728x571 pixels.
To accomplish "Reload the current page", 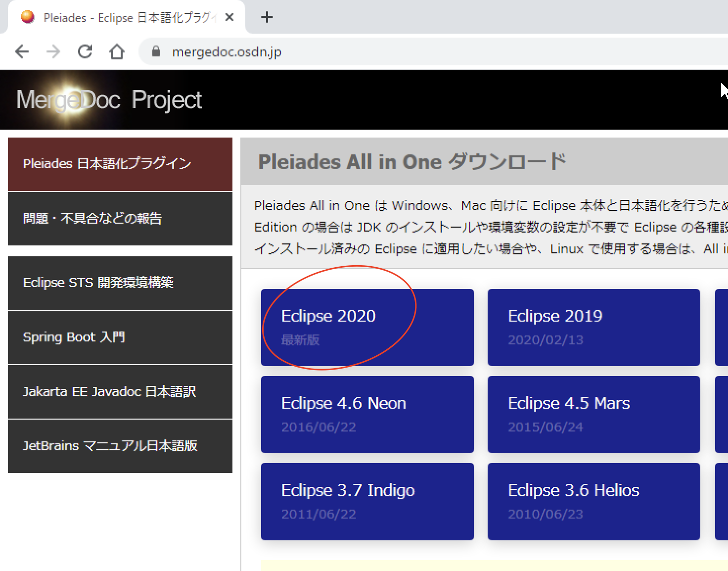I will 85,51.
